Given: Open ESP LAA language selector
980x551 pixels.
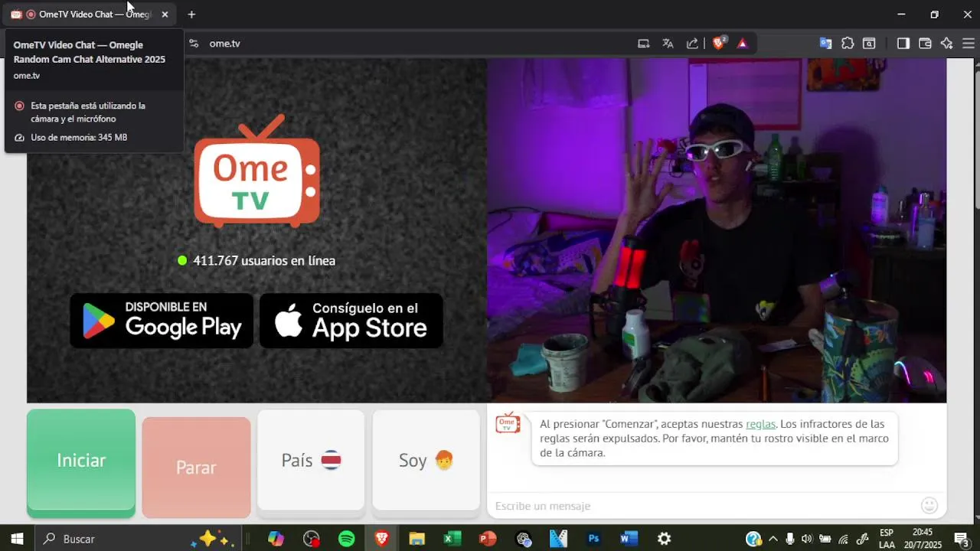Looking at the screenshot, I should [x=887, y=539].
